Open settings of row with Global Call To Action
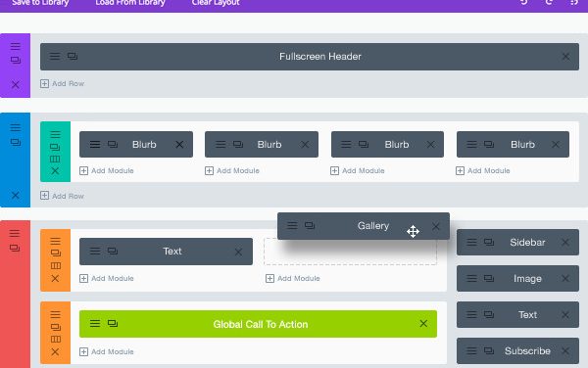This screenshot has height=368, width=588. (x=55, y=314)
